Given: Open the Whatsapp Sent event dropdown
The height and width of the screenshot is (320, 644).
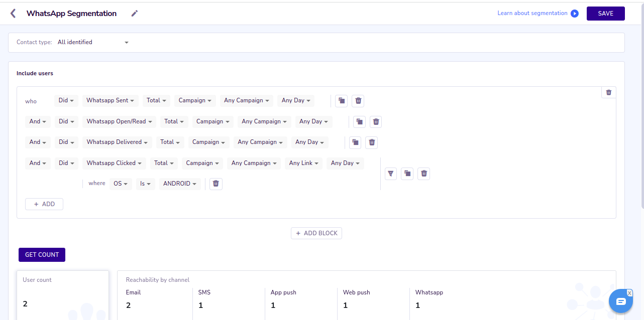Looking at the screenshot, I should [111, 101].
